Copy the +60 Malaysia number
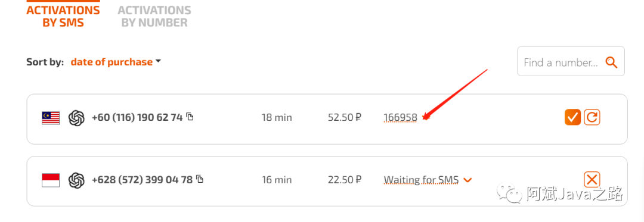The height and width of the screenshot is (222, 644). (x=190, y=116)
